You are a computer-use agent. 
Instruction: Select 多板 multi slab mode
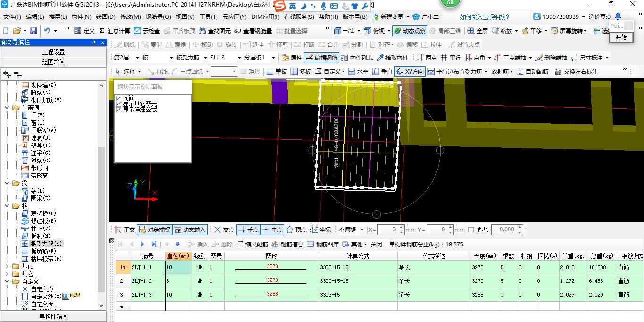301,71
